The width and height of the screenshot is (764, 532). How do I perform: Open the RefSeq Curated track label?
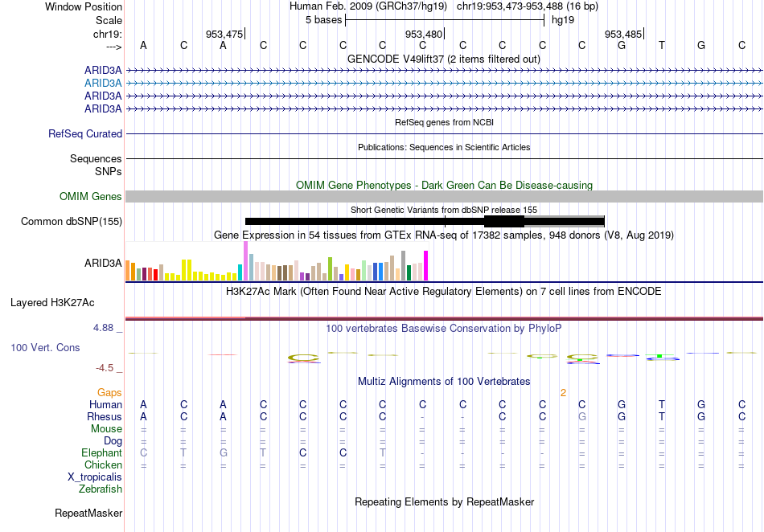click(x=84, y=133)
